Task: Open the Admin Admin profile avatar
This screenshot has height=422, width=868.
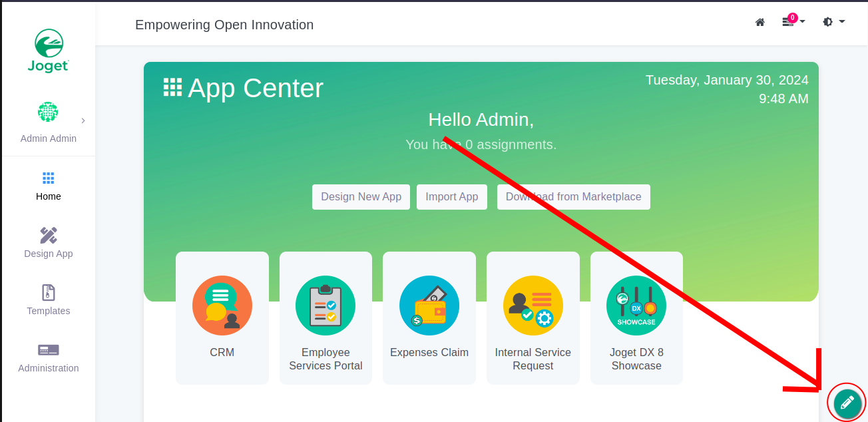Action: click(48, 112)
